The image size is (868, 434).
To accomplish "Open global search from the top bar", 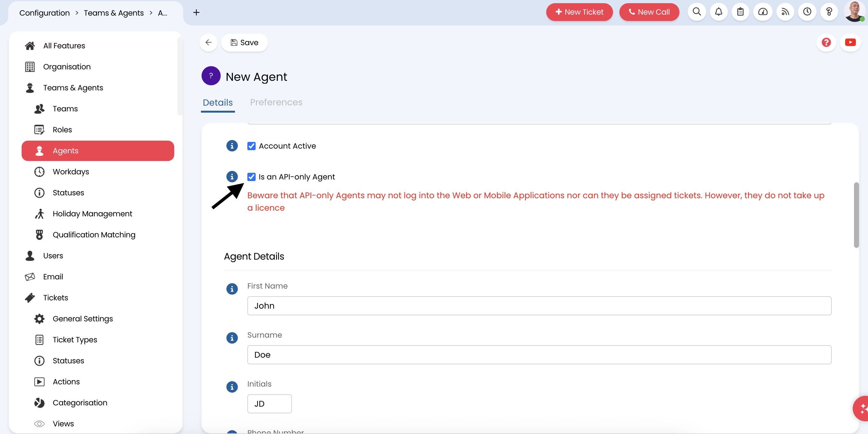I will click(697, 12).
